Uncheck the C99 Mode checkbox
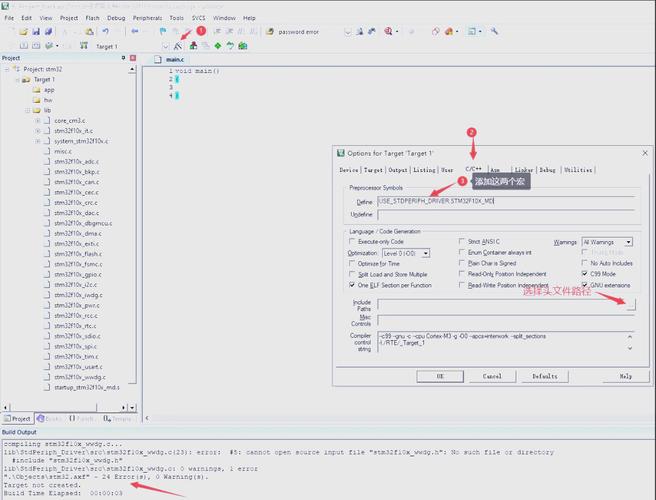Image resolution: width=656 pixels, height=500 pixels. (x=584, y=273)
